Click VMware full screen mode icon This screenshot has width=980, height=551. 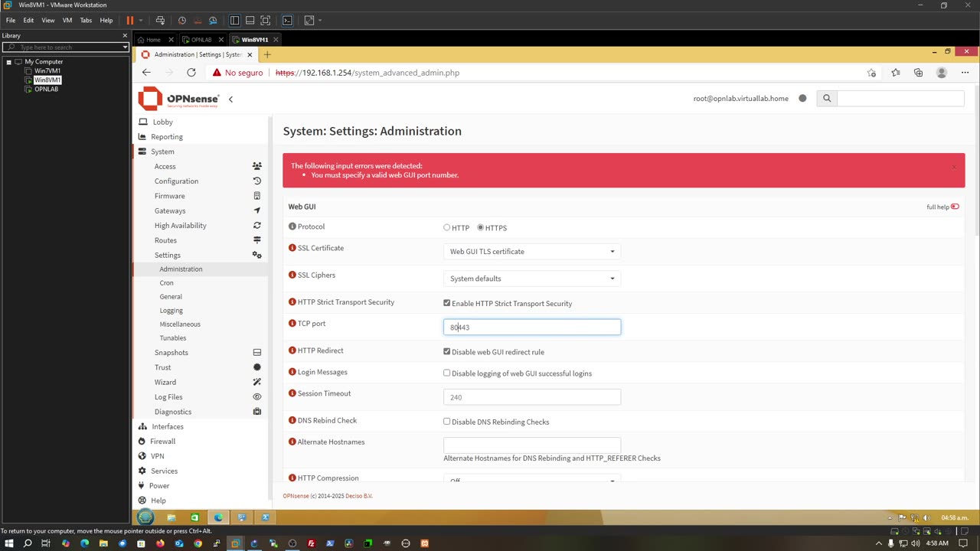click(x=266, y=21)
